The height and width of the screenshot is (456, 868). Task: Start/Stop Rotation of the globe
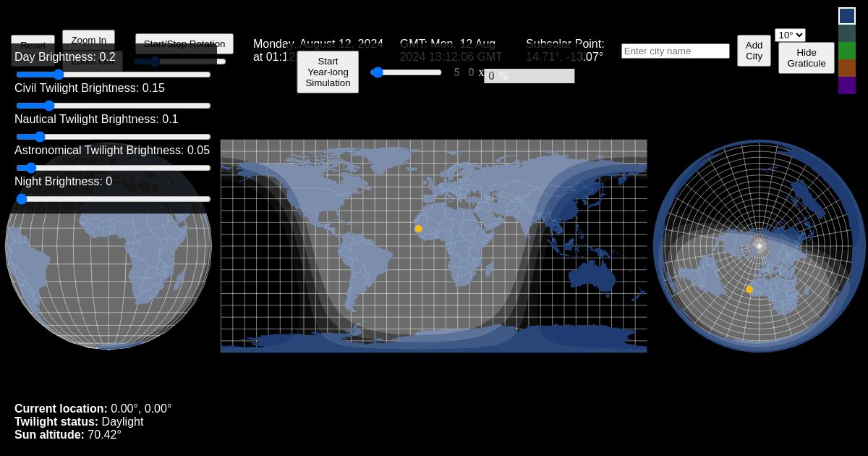click(184, 43)
